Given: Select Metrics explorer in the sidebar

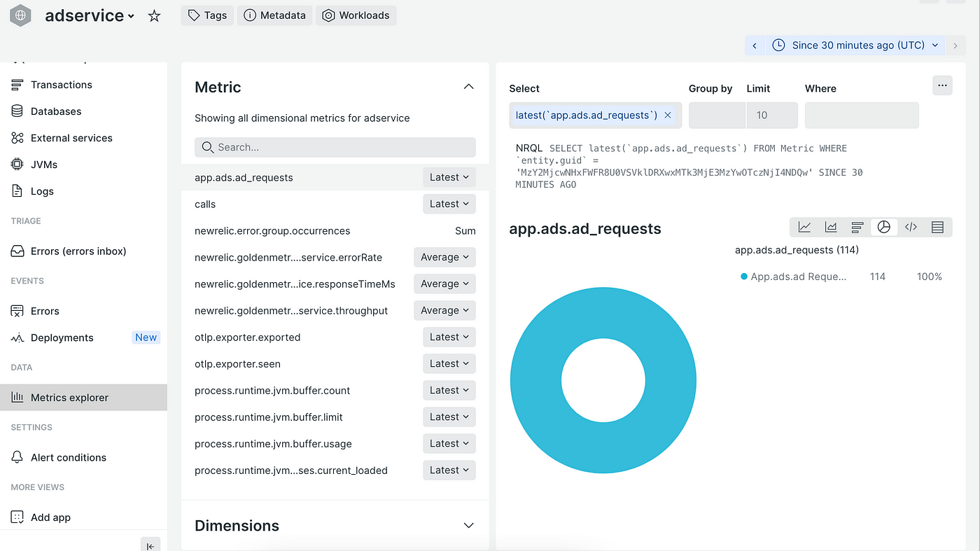Looking at the screenshot, I should point(83,397).
